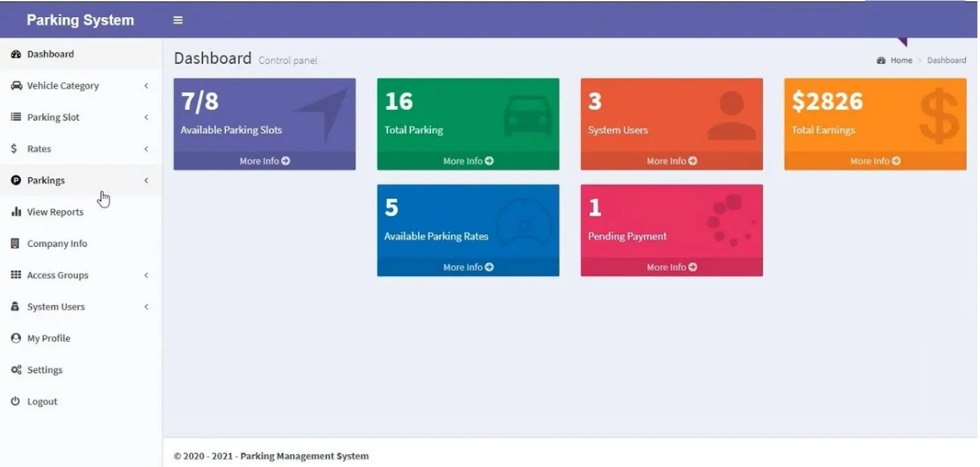This screenshot has width=980, height=467.
Task: Open More Info on Pending Payment card
Action: (672, 267)
